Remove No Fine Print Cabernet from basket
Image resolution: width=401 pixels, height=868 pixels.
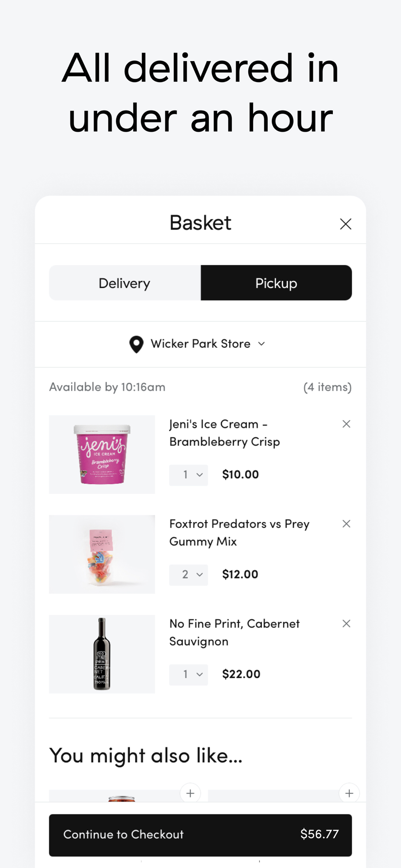pos(346,624)
